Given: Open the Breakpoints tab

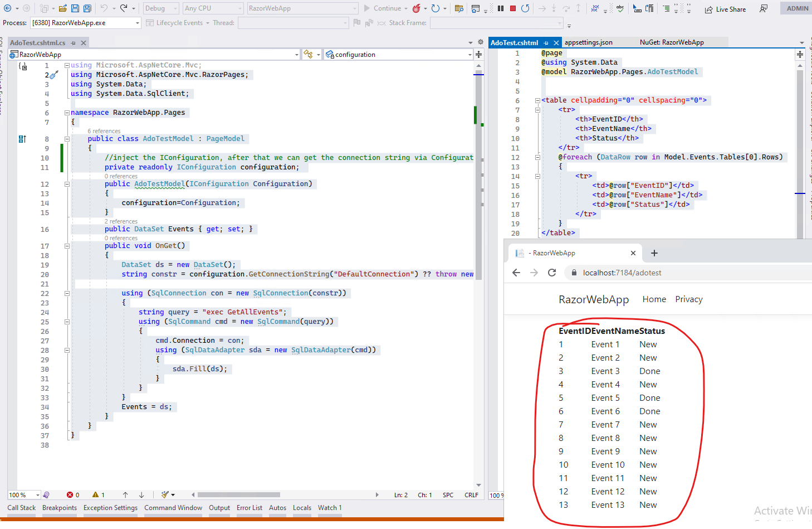Looking at the screenshot, I should [60, 508].
